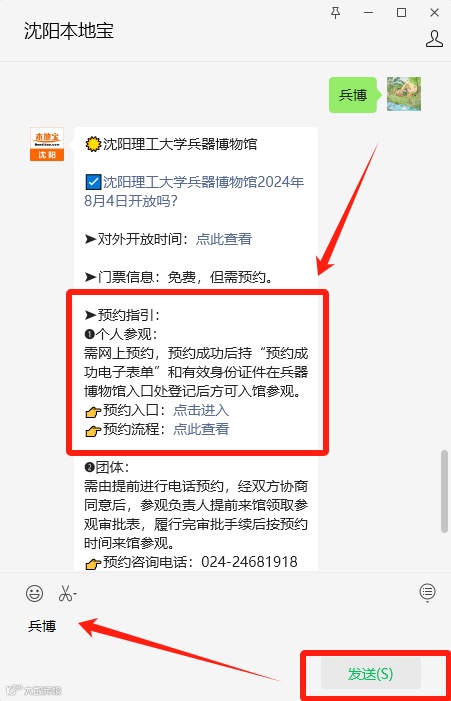Open the 预约入口 点击进入 link
This screenshot has height=701, width=451.
(201, 410)
